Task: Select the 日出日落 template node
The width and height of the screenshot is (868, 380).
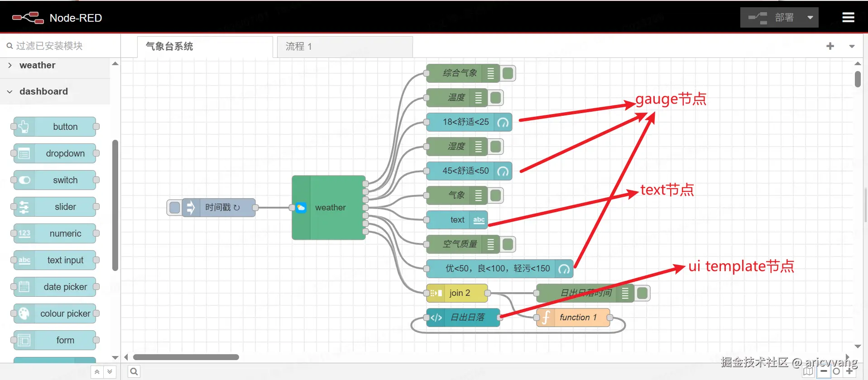Action: click(463, 318)
